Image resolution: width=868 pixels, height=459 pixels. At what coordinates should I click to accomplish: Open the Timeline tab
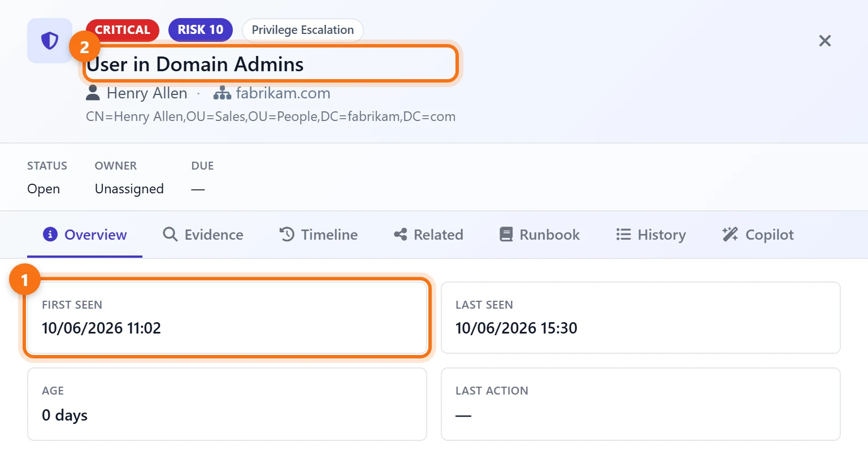319,235
